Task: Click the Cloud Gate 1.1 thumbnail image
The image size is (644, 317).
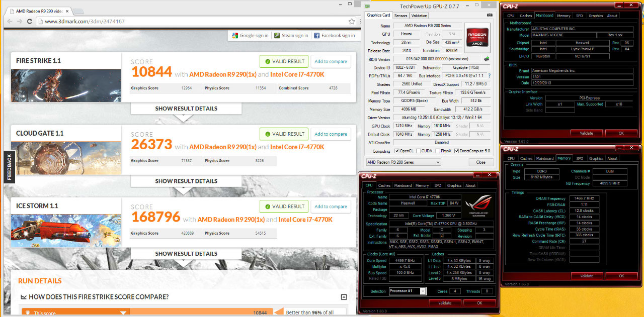Action: pyautogui.click(x=66, y=158)
